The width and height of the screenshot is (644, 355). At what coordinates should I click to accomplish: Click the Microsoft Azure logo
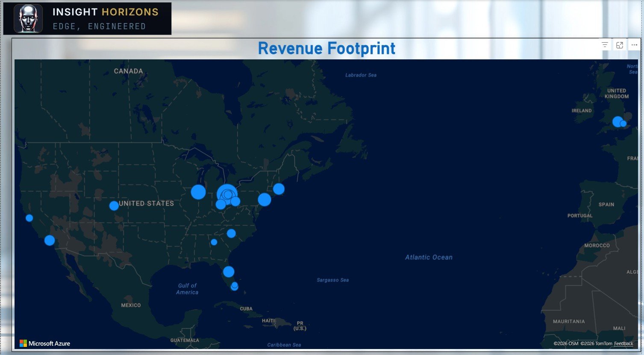coord(45,343)
